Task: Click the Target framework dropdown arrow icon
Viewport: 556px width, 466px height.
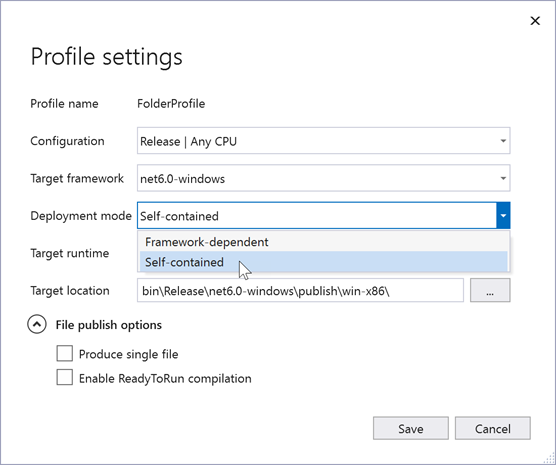Action: 503,178
